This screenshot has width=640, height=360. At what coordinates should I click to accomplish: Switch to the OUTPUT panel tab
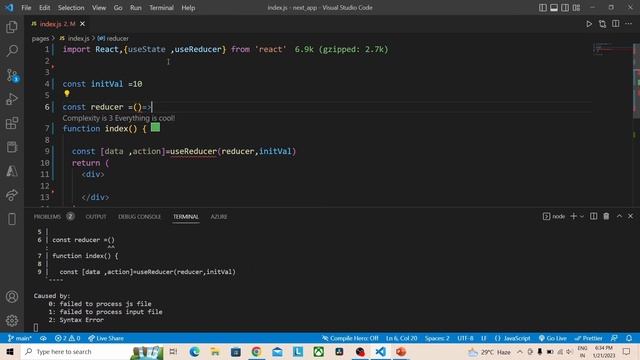96,217
